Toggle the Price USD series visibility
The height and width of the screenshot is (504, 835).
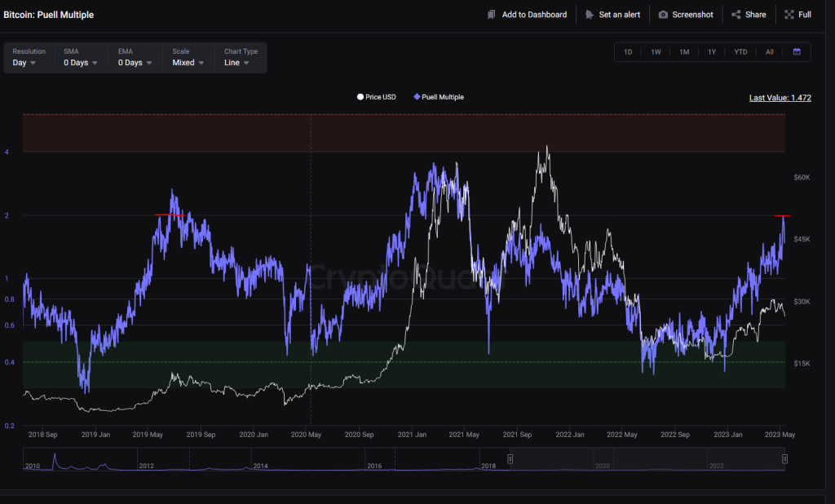pos(375,96)
